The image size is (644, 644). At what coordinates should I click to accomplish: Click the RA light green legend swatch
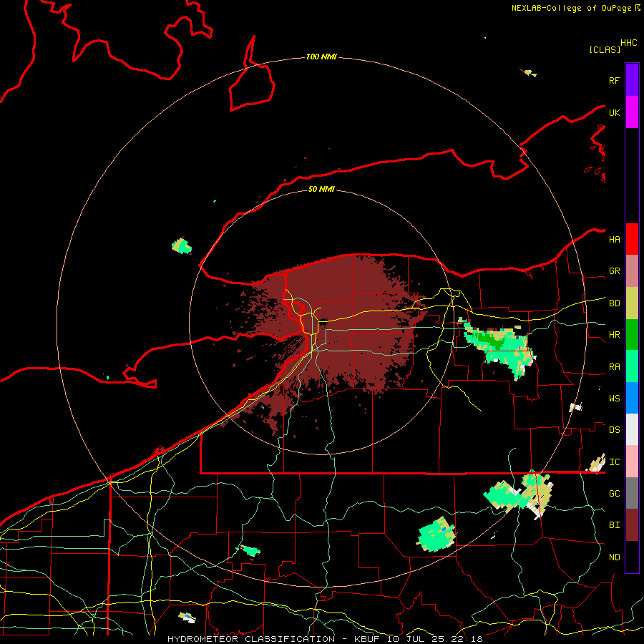click(632, 366)
